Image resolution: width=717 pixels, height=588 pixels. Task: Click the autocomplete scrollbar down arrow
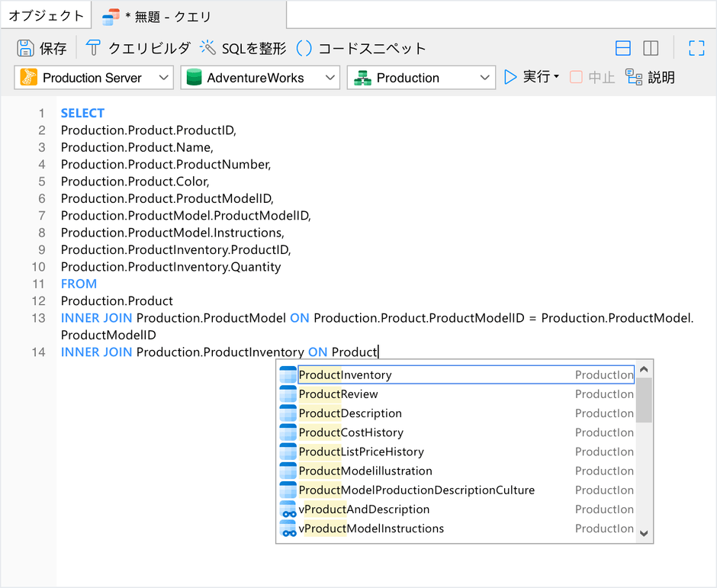644,534
